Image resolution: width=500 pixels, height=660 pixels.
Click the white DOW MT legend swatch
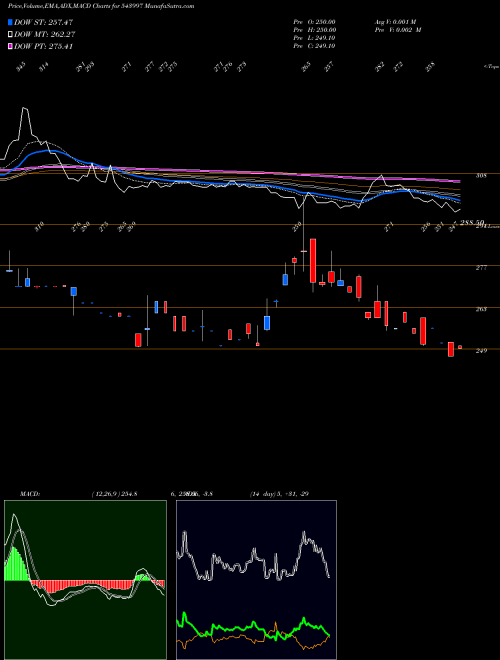click(x=10, y=35)
